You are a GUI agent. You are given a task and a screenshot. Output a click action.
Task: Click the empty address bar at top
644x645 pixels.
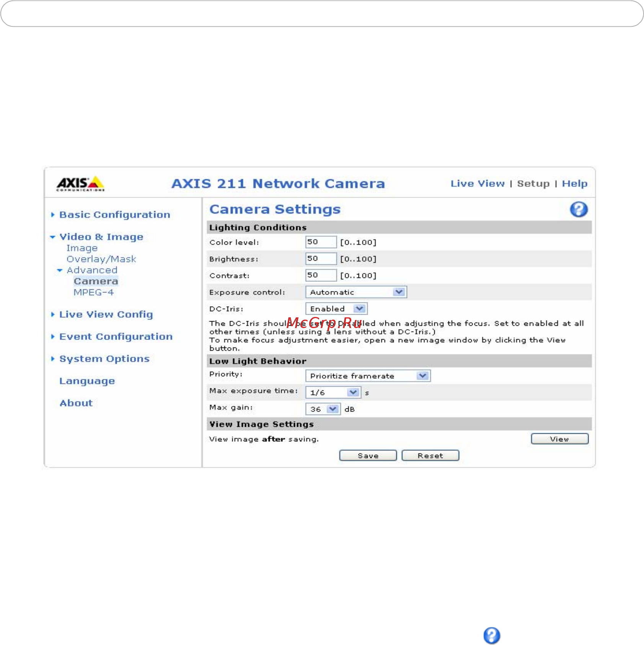pyautogui.click(x=322, y=14)
